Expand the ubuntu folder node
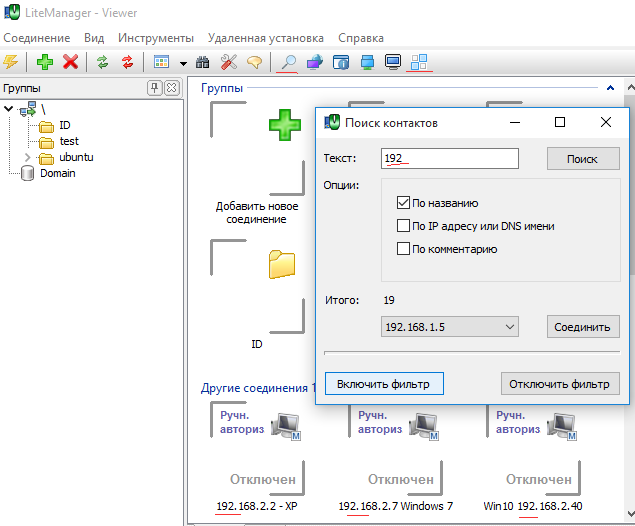Viewport: 635px width, 526px height. [28, 157]
